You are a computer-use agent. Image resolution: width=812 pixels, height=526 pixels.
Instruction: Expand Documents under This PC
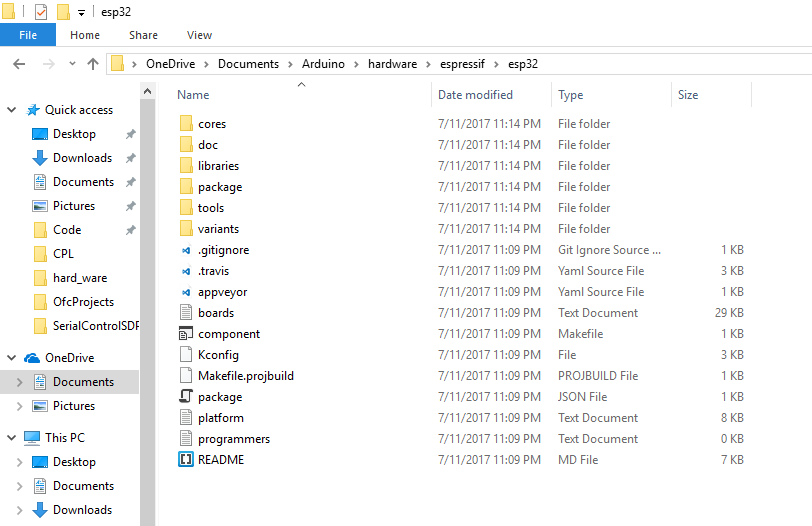click(20, 486)
